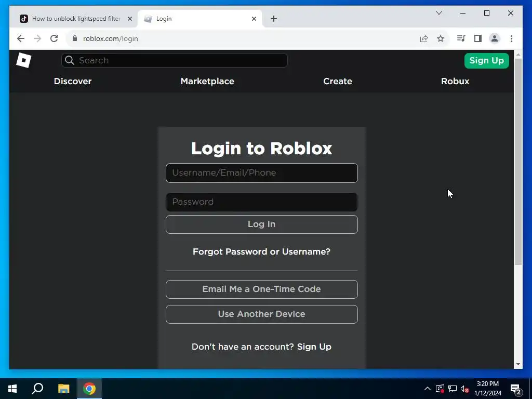
Task: Open the Windows Start menu
Action: [12, 389]
